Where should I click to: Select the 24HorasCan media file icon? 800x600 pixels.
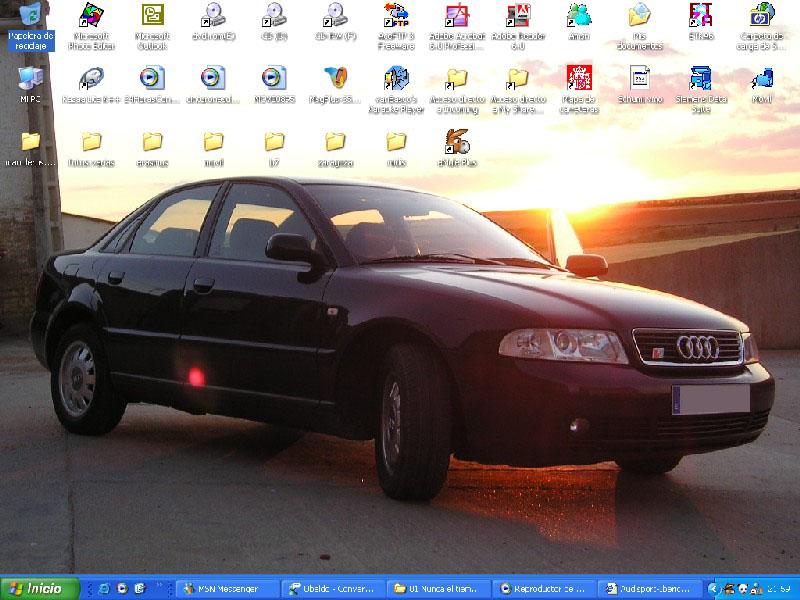[153, 84]
